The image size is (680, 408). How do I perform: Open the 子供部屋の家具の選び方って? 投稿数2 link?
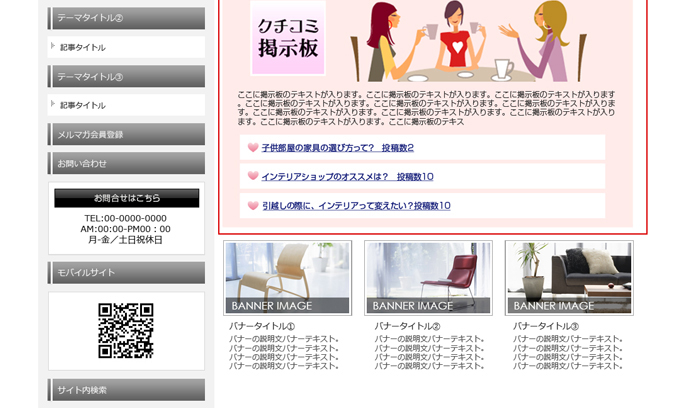337,148
